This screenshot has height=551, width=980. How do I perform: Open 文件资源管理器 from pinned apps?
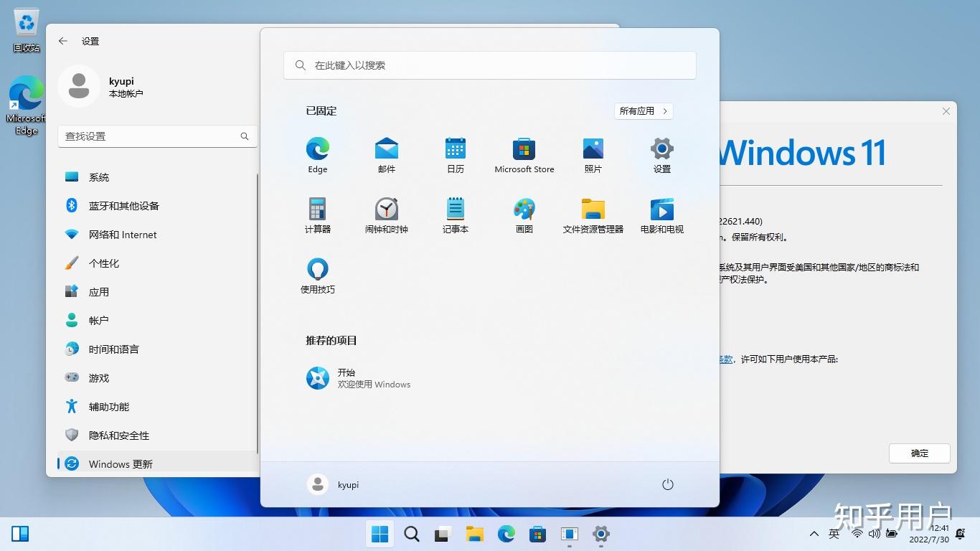click(x=593, y=215)
